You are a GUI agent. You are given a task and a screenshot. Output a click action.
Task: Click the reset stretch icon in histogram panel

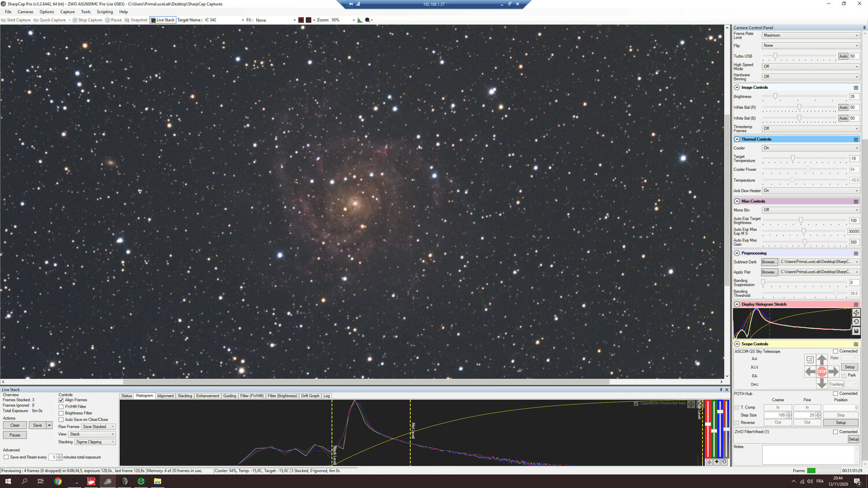pyautogui.click(x=856, y=322)
